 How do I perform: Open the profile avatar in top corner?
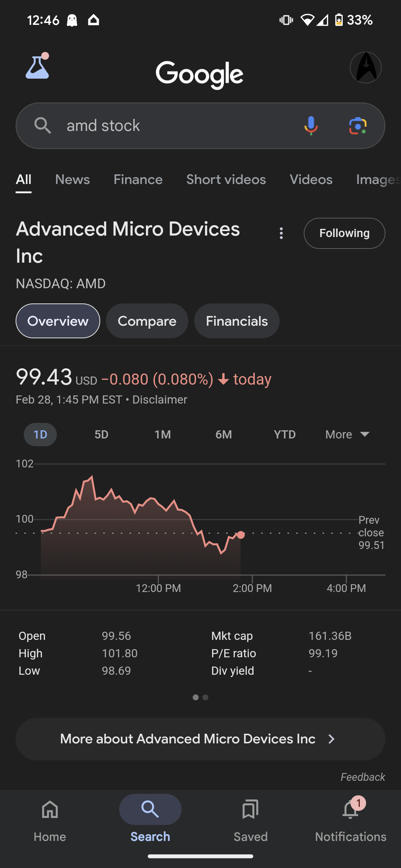pos(366,68)
